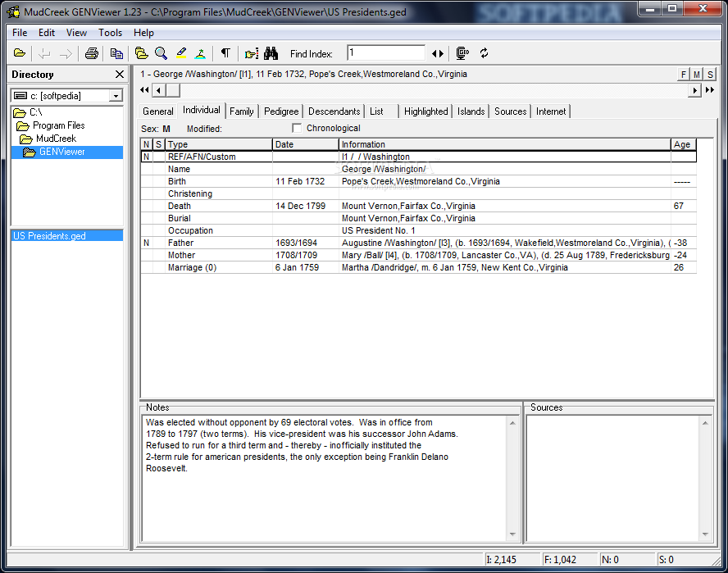
Task: Open the View menu
Action: pyautogui.click(x=76, y=33)
